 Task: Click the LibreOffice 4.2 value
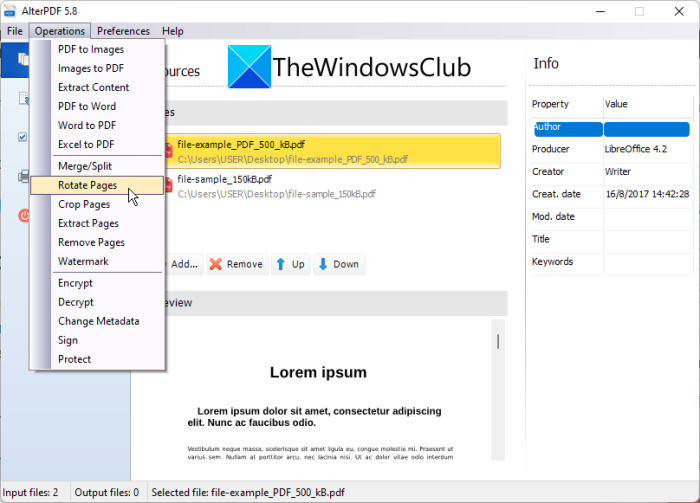click(636, 149)
